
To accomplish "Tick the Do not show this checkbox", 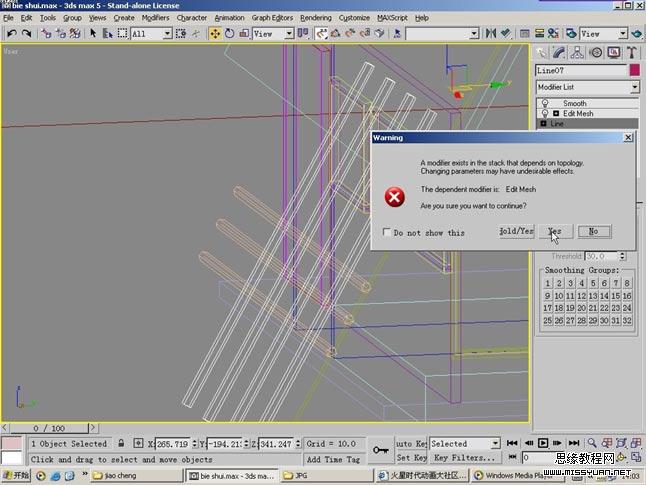I will tap(386, 232).
